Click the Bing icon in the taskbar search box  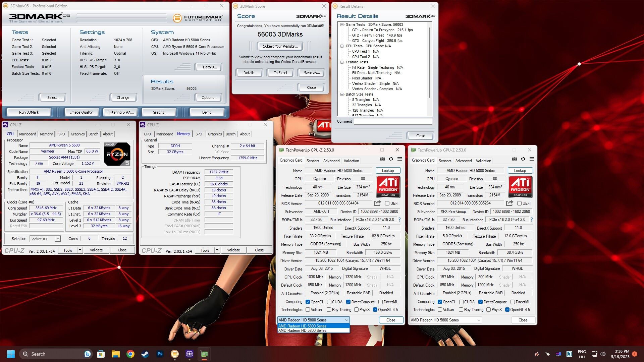(x=87, y=354)
